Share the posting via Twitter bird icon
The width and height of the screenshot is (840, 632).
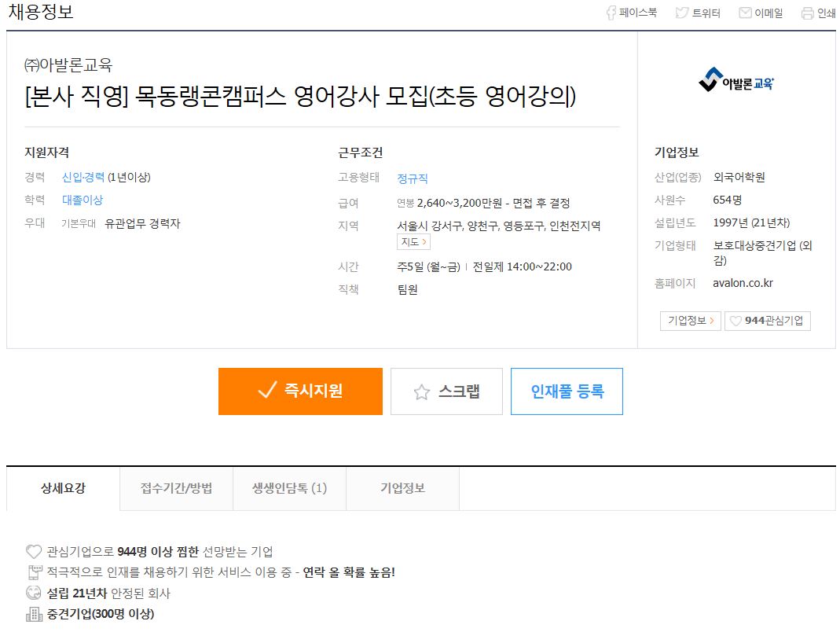coord(682,13)
